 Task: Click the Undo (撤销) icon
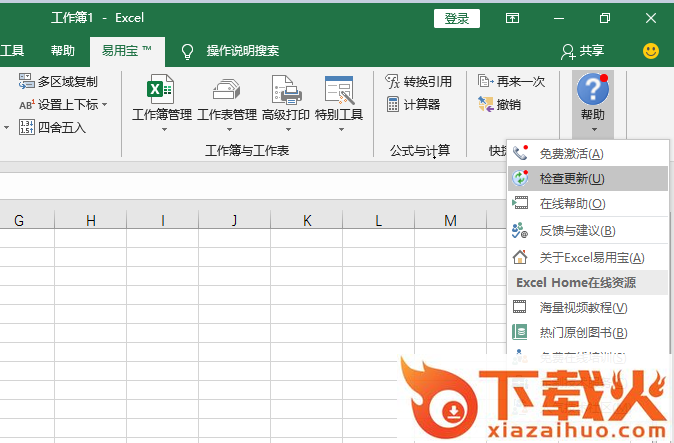(486, 104)
